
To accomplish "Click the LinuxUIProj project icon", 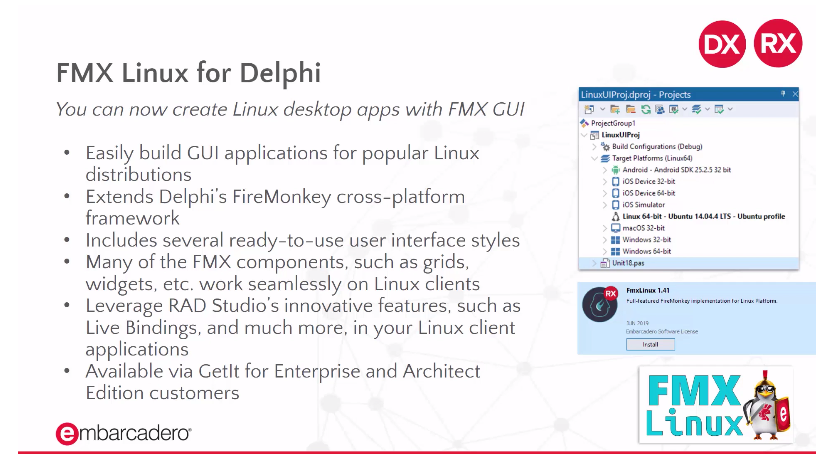I will [x=594, y=135].
